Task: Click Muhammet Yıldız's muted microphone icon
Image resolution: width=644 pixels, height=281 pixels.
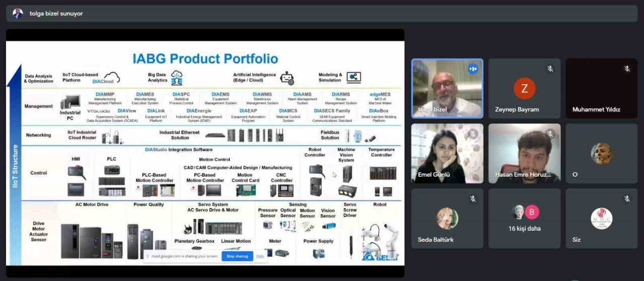Action: click(x=627, y=69)
